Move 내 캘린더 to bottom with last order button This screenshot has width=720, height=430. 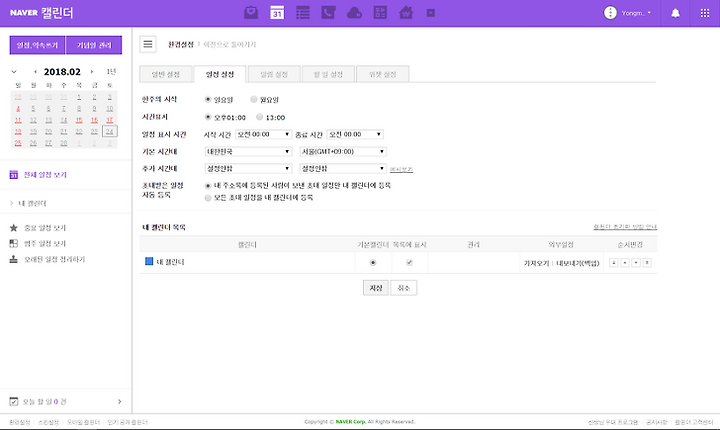(647, 263)
